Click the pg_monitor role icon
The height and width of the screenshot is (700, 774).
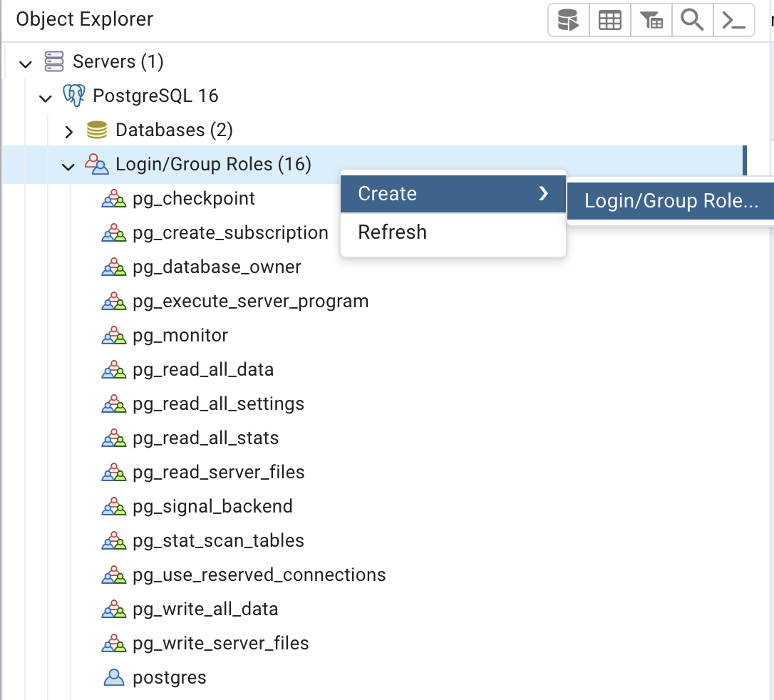pos(114,335)
